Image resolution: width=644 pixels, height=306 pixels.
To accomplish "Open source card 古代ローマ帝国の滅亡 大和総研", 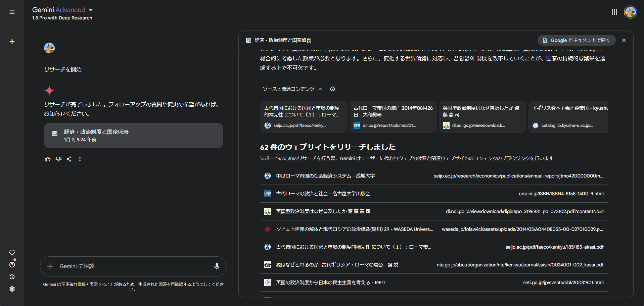I will [x=393, y=117].
